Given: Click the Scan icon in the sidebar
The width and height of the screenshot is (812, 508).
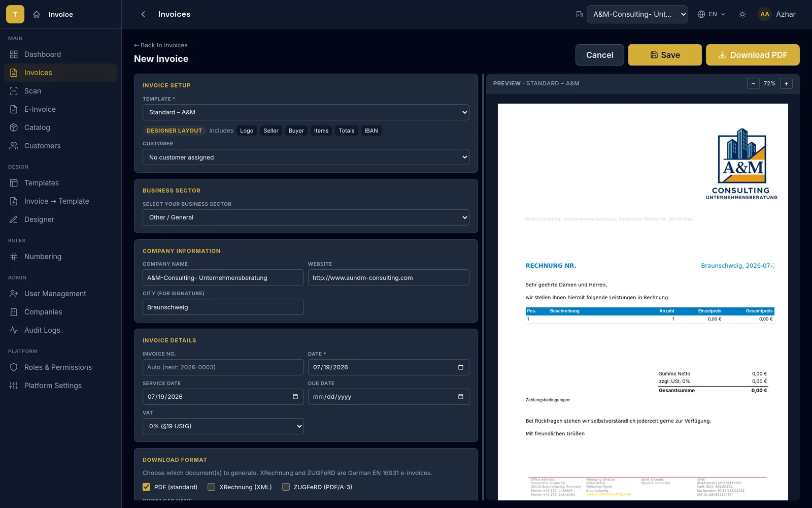Looking at the screenshot, I should [x=14, y=91].
